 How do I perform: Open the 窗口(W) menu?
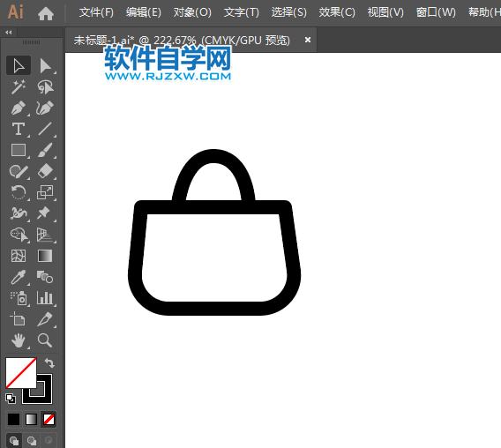436,12
